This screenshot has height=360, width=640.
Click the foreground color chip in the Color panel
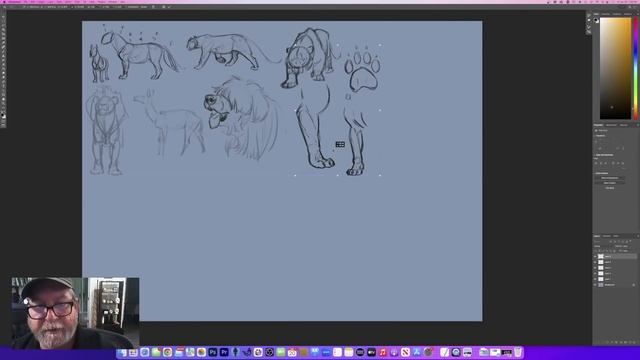pyautogui.click(x=596, y=20)
